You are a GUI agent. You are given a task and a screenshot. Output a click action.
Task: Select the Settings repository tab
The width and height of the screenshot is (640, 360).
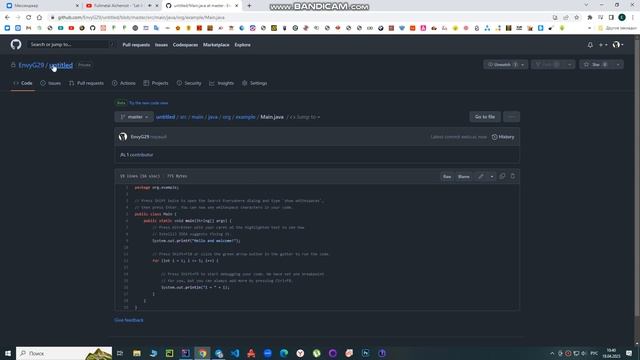pyautogui.click(x=254, y=83)
